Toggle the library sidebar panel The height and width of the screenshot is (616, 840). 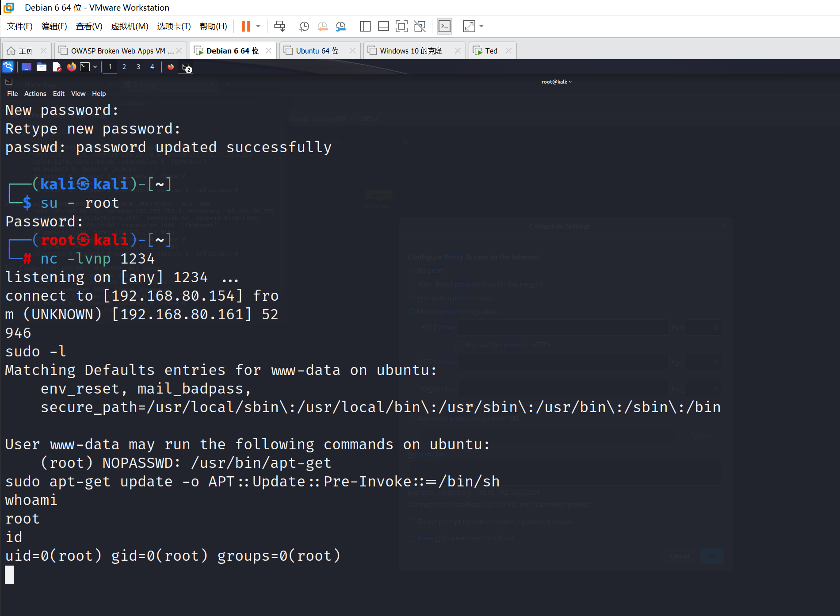[x=365, y=26]
